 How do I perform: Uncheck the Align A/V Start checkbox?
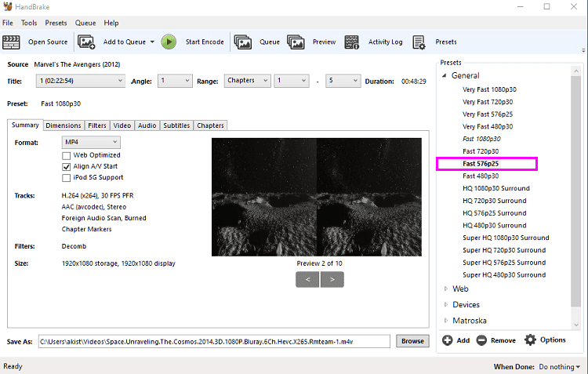tap(67, 166)
